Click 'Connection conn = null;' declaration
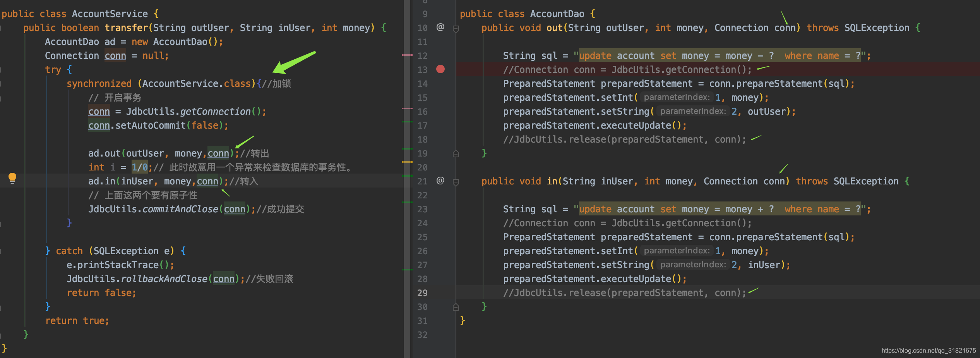The image size is (980, 358). click(107, 56)
